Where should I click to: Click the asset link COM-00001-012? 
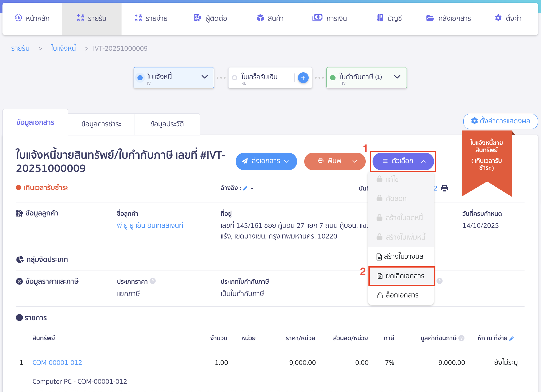[57, 362]
